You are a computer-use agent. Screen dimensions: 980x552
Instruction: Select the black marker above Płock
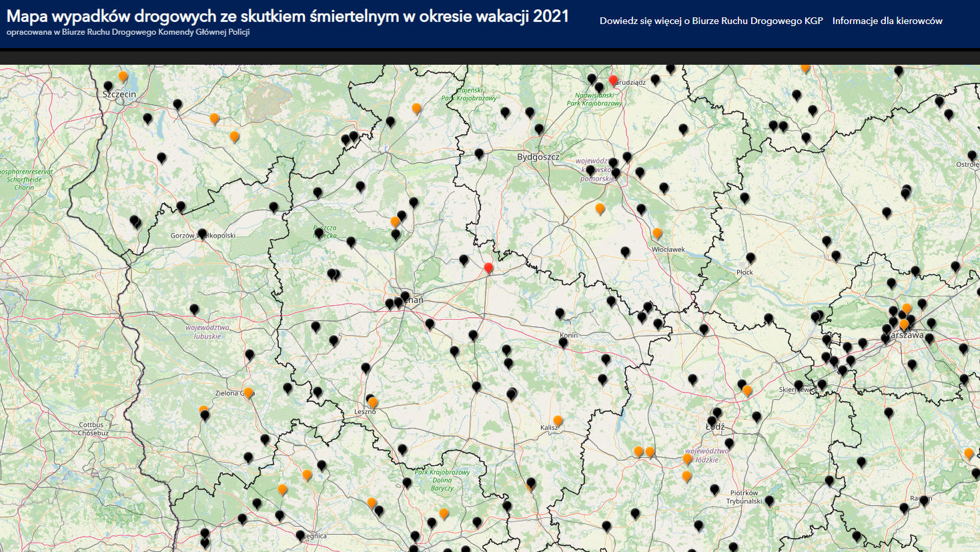point(751,258)
